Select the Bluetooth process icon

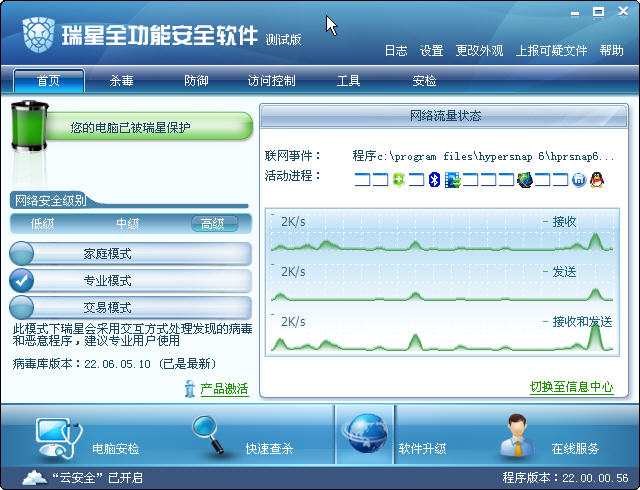point(435,180)
